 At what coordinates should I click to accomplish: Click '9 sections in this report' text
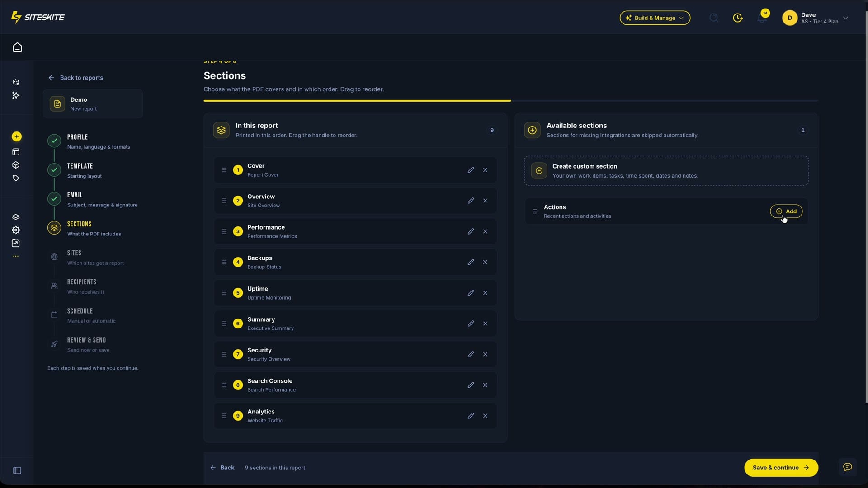[275, 468]
